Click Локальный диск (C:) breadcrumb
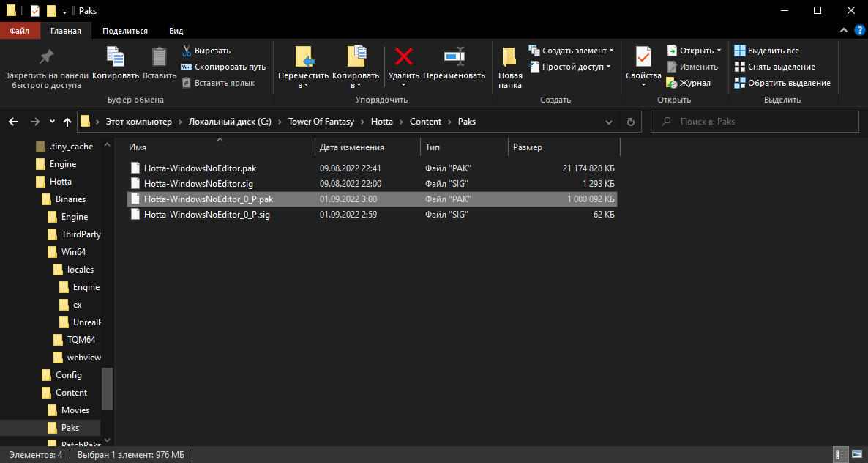The width and height of the screenshot is (868, 463). pos(230,122)
